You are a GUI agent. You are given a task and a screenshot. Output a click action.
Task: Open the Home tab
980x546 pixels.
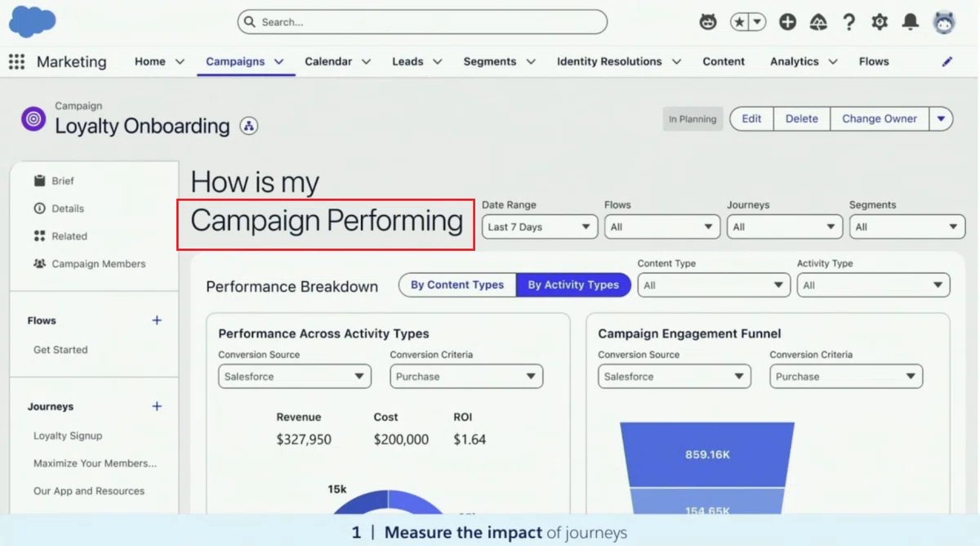pos(150,61)
